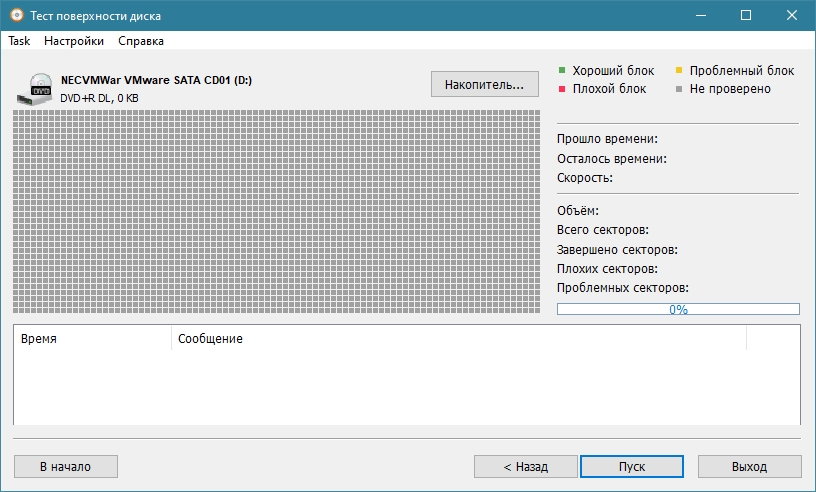
Task: Open the Справка menu
Action: [141, 41]
